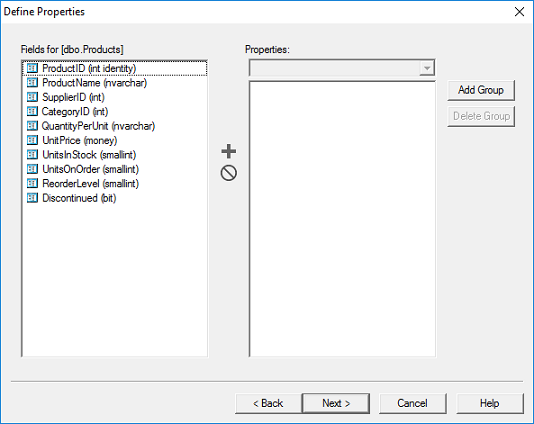Click the Add Group button
This screenshot has width=534, height=424.
tap(481, 90)
